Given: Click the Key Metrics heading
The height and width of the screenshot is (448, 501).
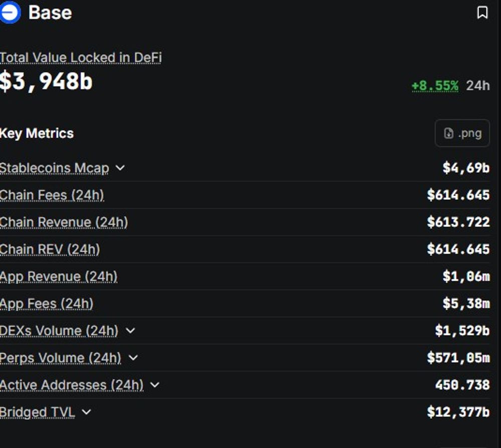Looking at the screenshot, I should 37,133.
